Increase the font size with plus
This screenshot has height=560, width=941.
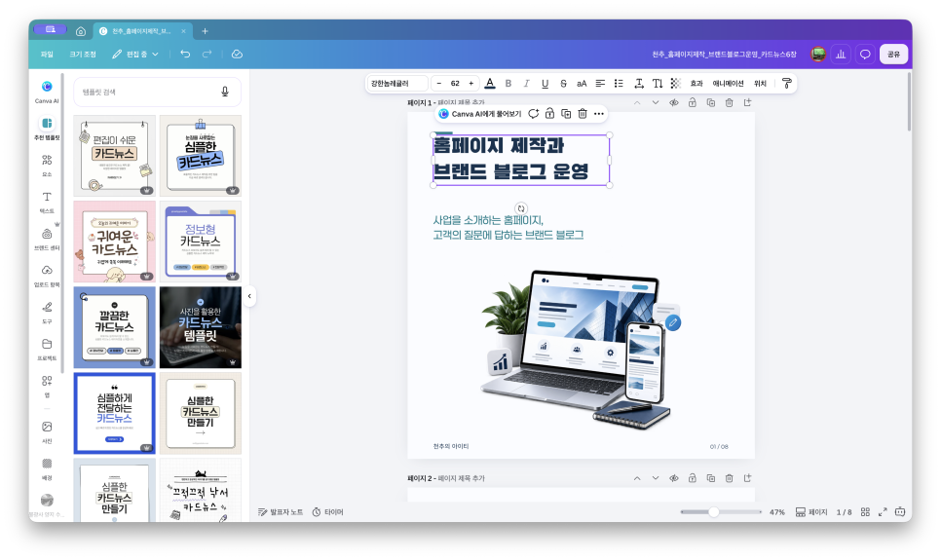[x=471, y=84]
